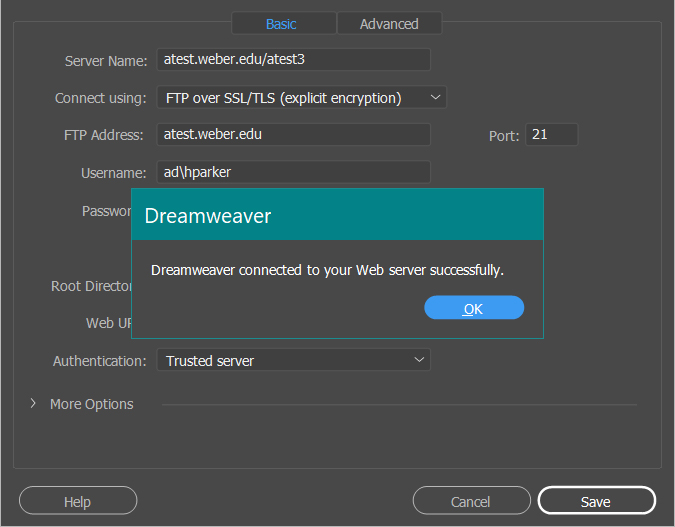675x527 pixels.
Task: Click the Help button
Action: (x=77, y=501)
